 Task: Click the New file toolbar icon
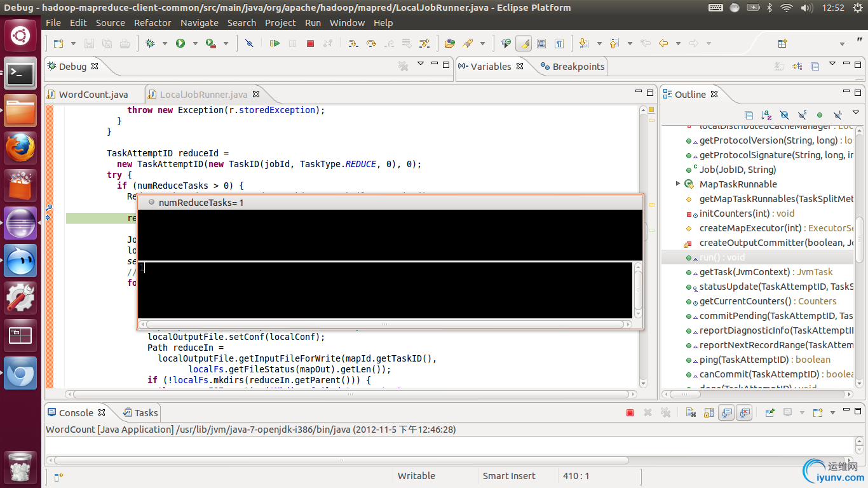(58, 43)
